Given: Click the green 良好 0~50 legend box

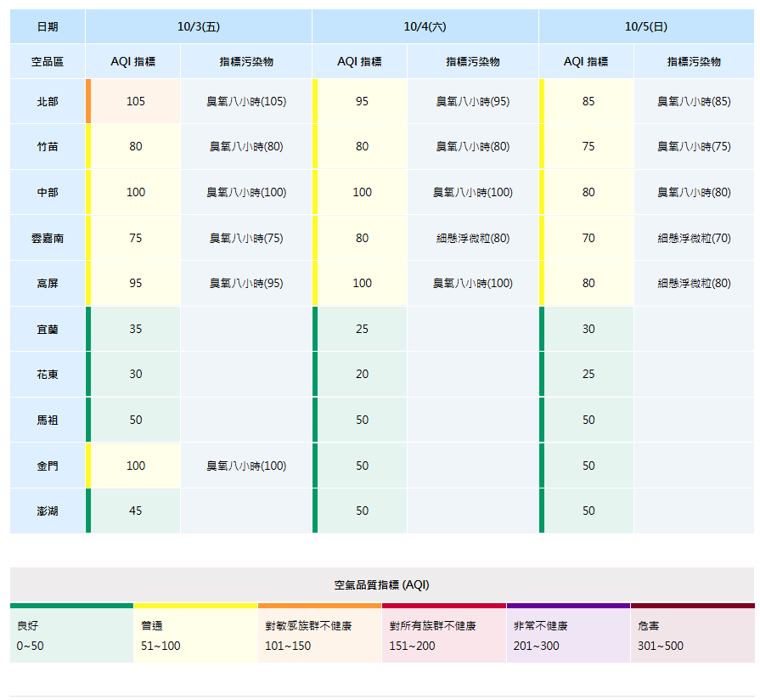Looking at the screenshot, I should 71,635.
